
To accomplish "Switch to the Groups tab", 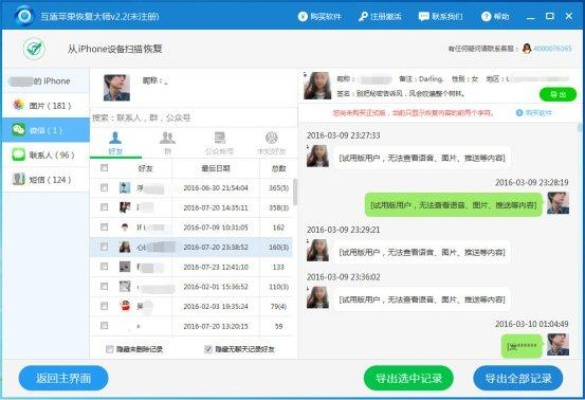I will point(168,143).
